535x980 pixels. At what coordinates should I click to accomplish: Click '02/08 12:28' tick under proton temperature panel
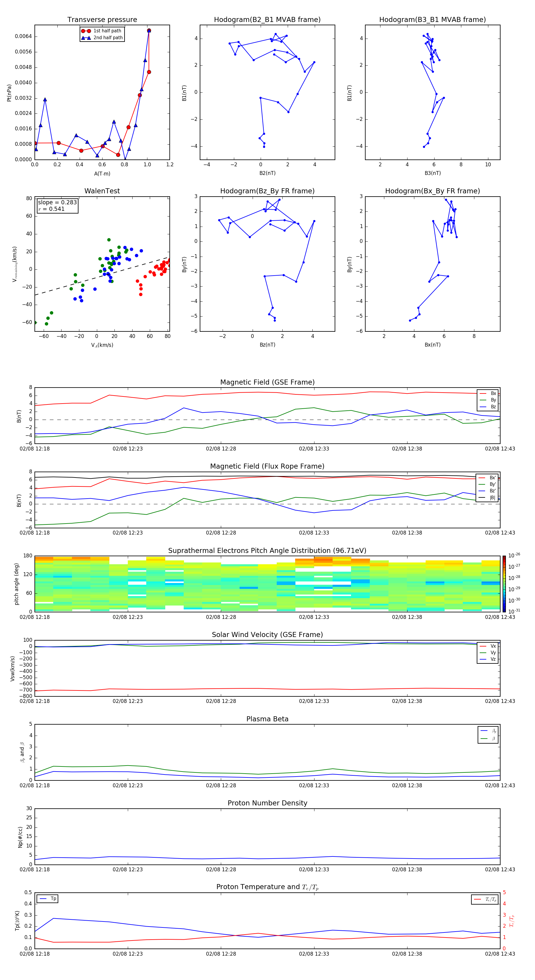click(221, 954)
